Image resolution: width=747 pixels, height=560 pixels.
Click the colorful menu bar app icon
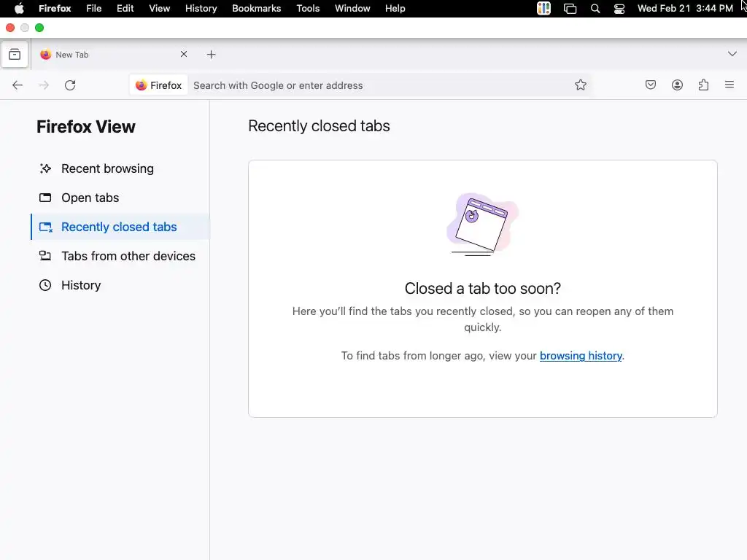click(543, 9)
